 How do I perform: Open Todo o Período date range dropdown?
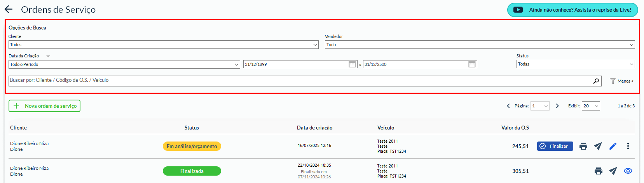coord(124,64)
